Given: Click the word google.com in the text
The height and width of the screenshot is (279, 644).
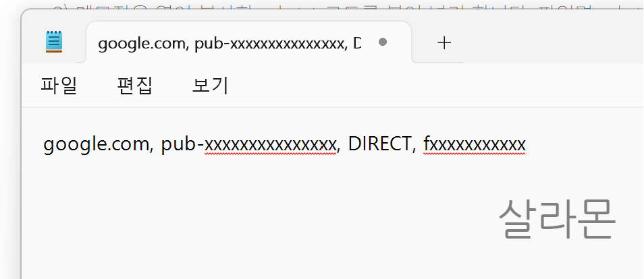Looking at the screenshot, I should tap(98, 144).
